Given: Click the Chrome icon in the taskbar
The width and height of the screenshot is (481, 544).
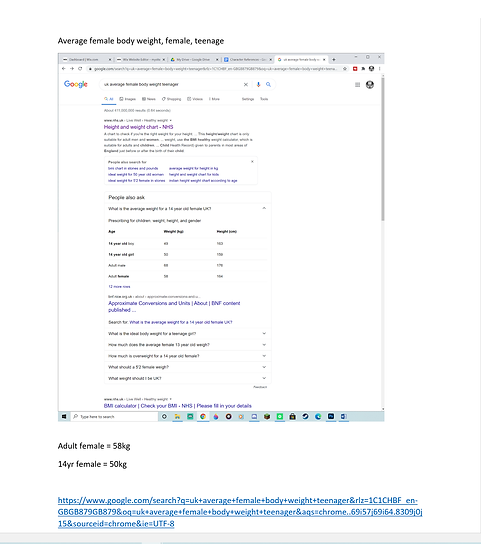Looking at the screenshot, I should click(203, 416).
